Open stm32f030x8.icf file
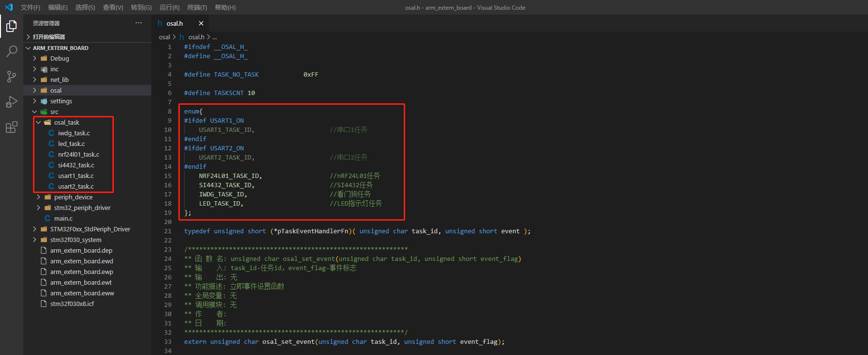The image size is (868, 355). coord(72,304)
